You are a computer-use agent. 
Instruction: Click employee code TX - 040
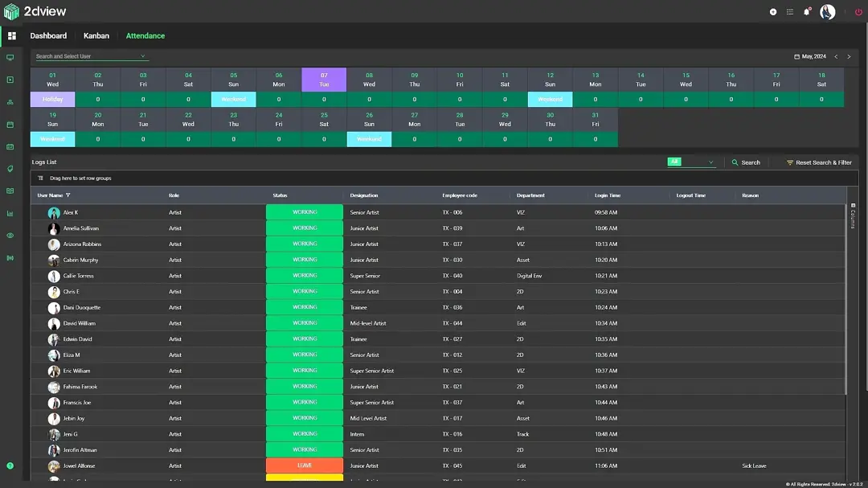[452, 276]
